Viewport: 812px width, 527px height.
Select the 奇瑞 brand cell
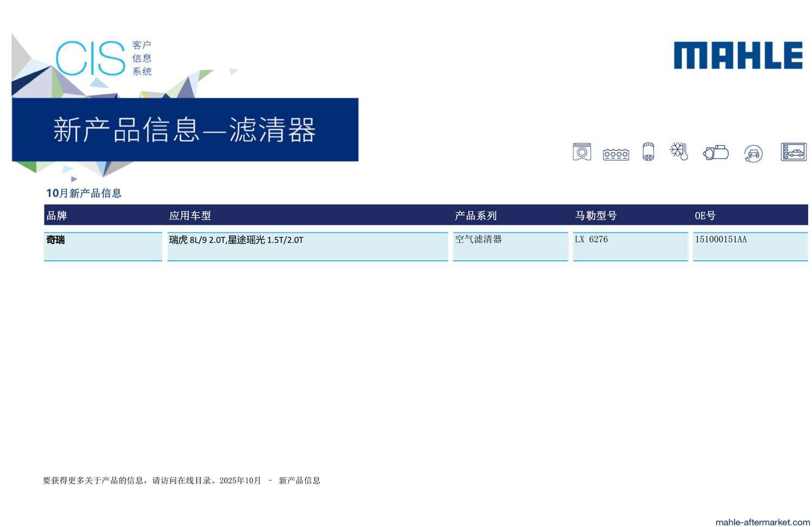(x=56, y=240)
